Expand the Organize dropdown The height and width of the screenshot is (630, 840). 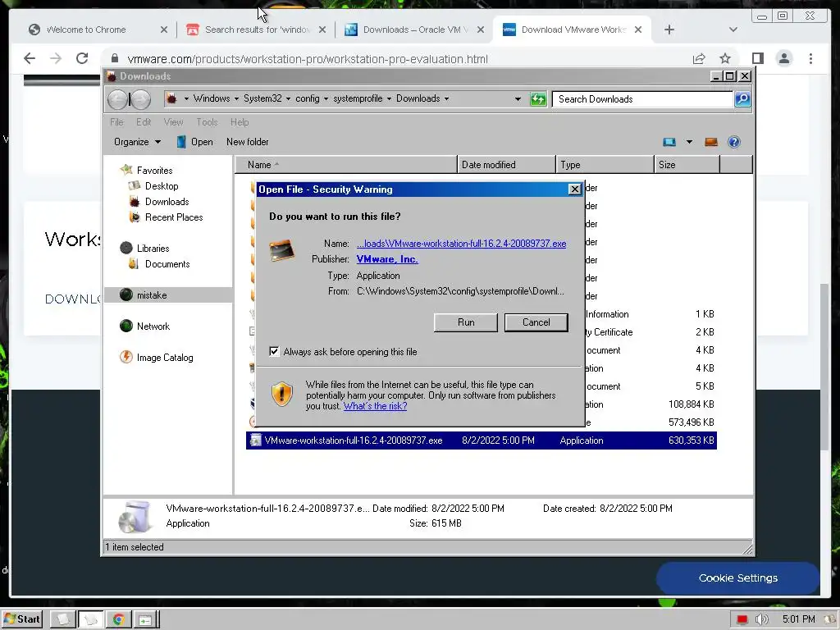point(137,142)
